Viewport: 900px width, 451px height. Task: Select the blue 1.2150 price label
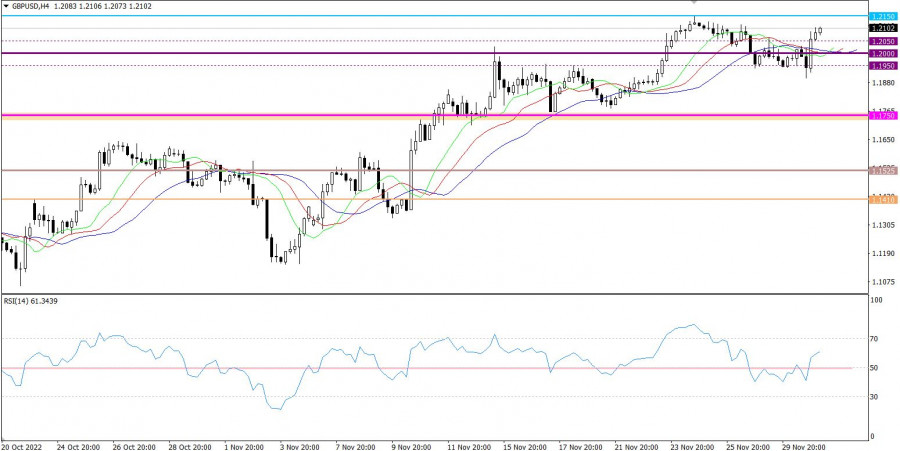tap(882, 17)
